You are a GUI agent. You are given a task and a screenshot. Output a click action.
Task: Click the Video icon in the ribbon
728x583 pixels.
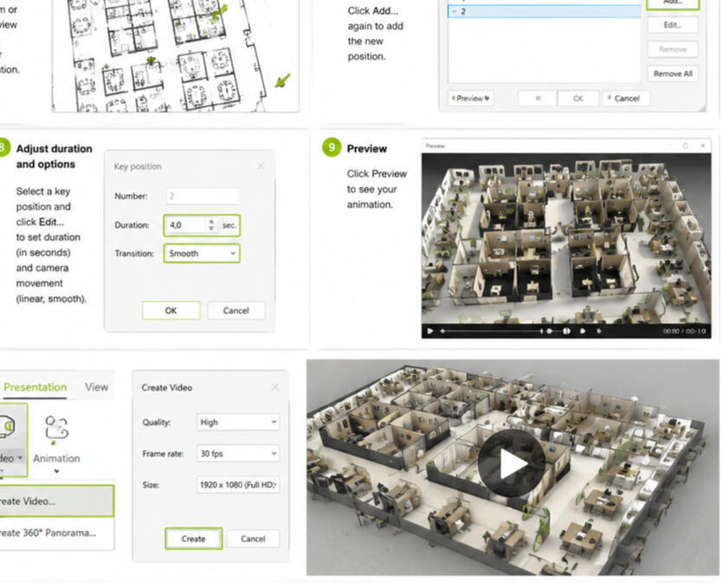click(8, 426)
